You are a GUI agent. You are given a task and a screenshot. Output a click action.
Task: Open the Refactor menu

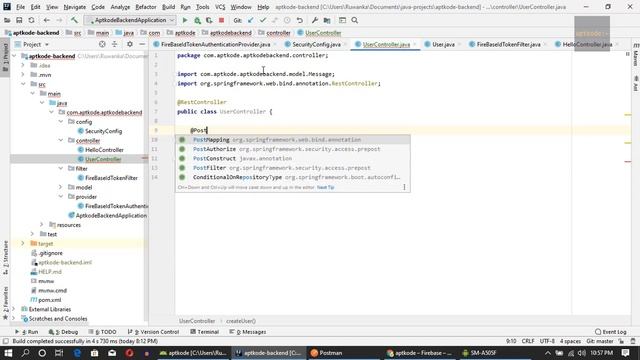[x=146, y=7]
